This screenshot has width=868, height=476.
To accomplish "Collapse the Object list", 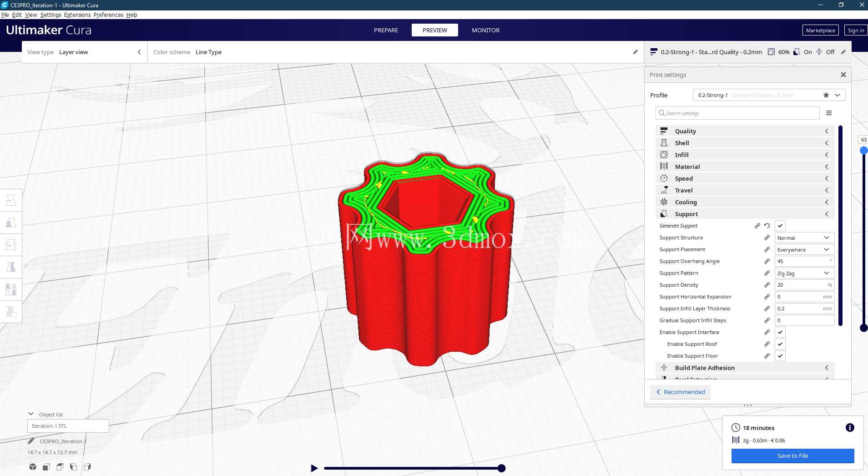I will click(31, 414).
